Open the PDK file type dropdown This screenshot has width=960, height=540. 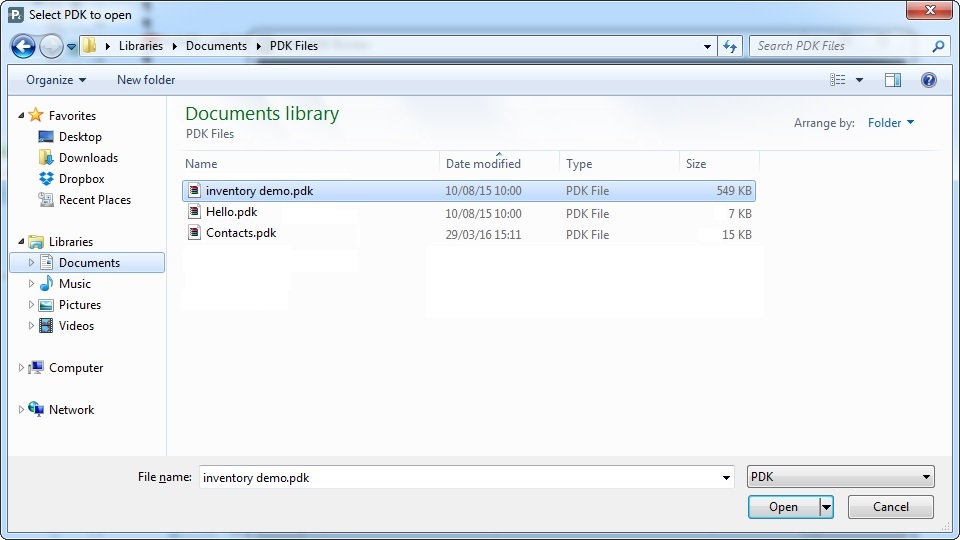[x=840, y=477]
